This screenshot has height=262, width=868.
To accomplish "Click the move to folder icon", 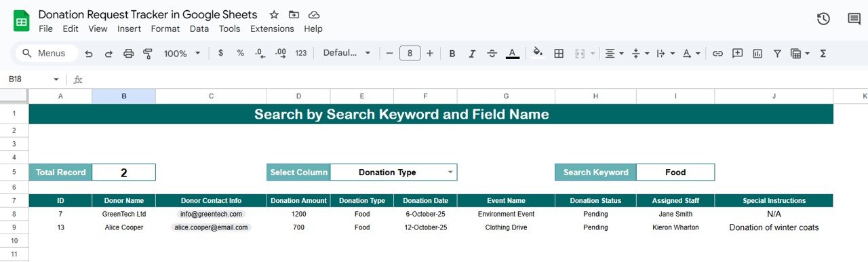I will coord(294,14).
